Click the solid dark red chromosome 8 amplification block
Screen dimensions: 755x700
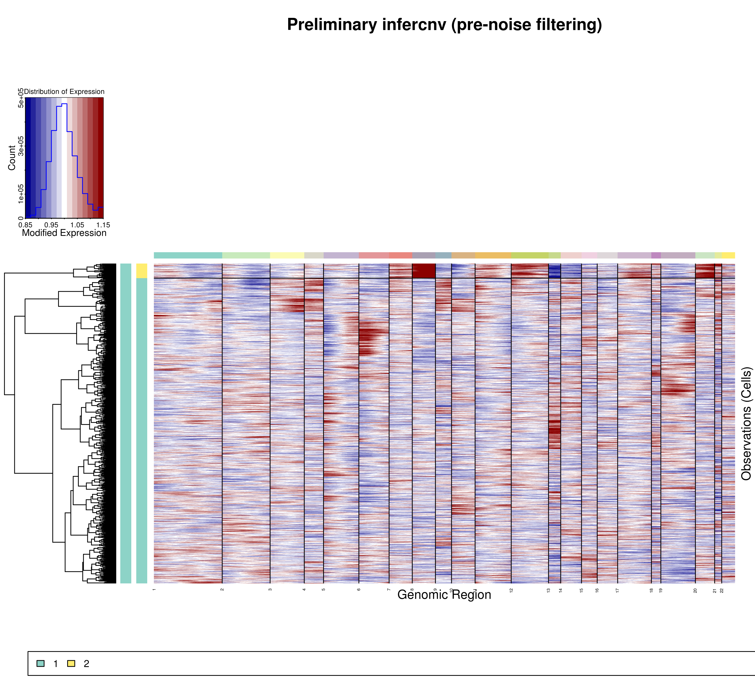[x=424, y=271]
